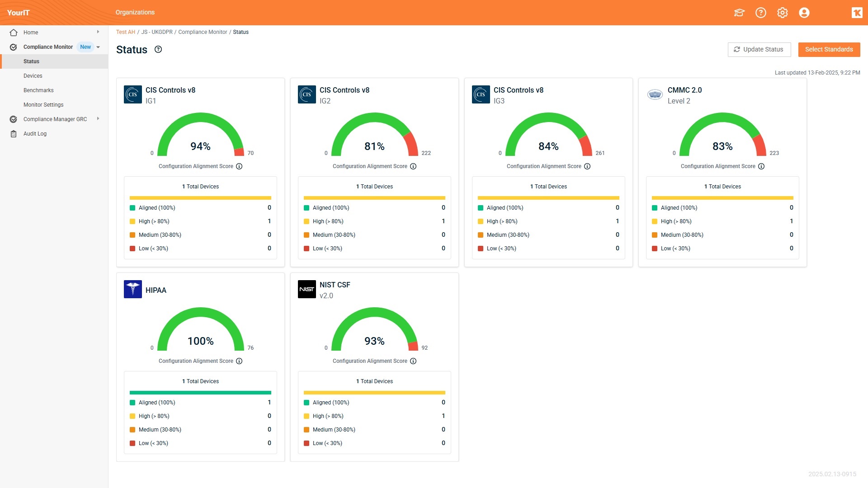Image resolution: width=868 pixels, height=488 pixels.
Task: Click the Select Standards button
Action: pos(829,49)
